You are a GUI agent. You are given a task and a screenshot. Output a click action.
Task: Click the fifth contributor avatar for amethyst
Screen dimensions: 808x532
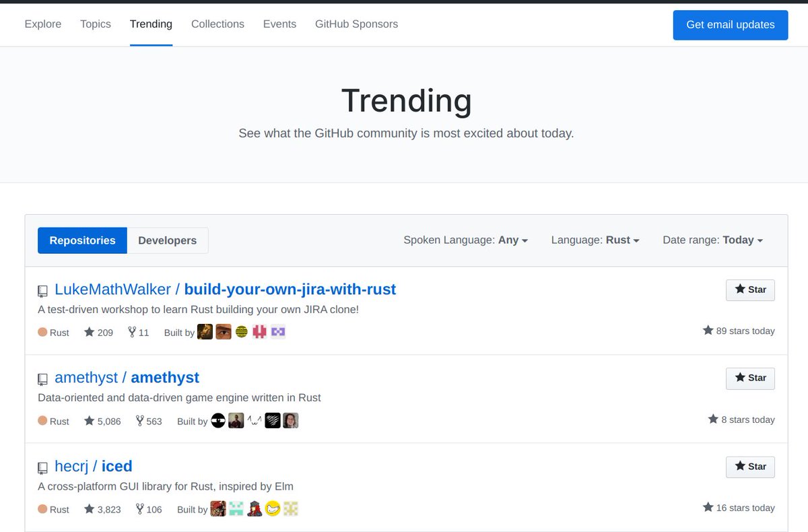291,420
